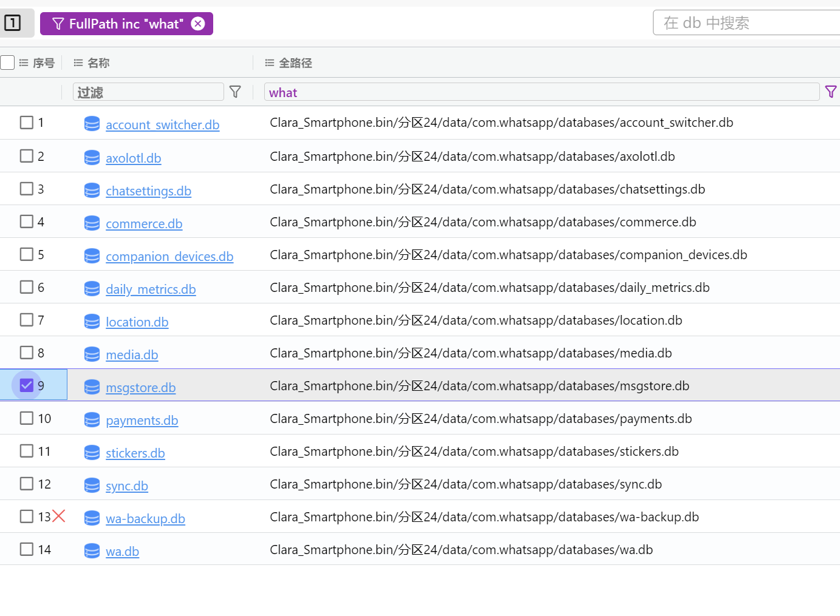Check the box for row 2
Viewport: 840px width, 616px height.
tap(27, 156)
